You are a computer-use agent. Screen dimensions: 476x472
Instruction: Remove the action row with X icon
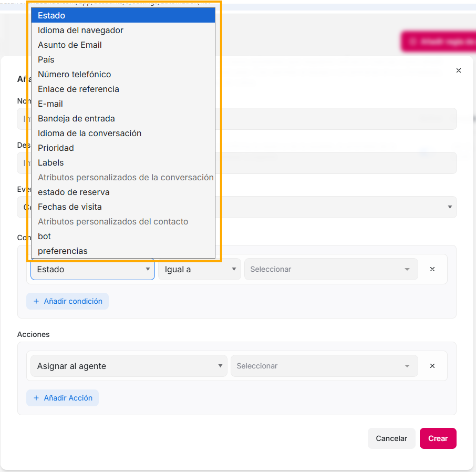(432, 366)
